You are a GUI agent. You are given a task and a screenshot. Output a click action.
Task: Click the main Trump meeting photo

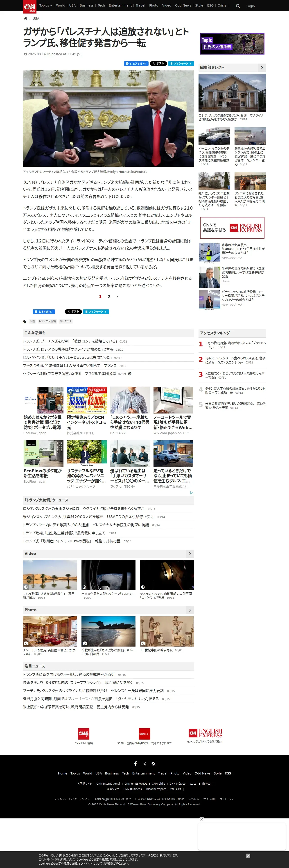108,118
